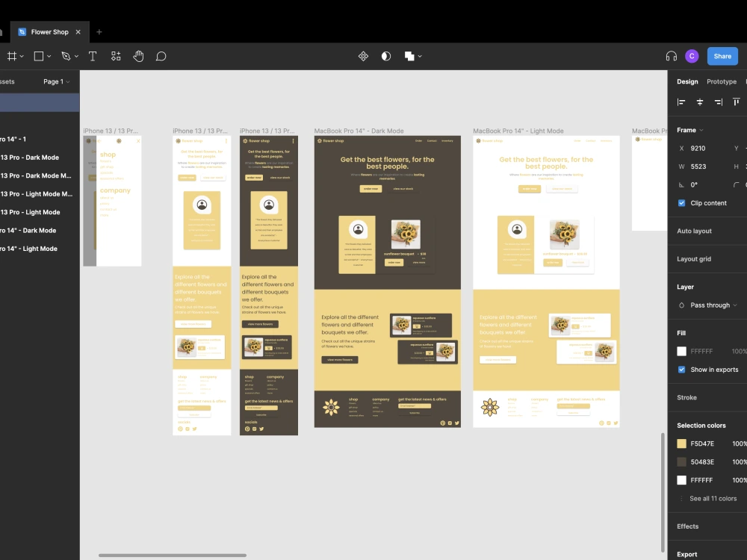
Task: Click the Align horizontal centers icon
Action: (700, 102)
